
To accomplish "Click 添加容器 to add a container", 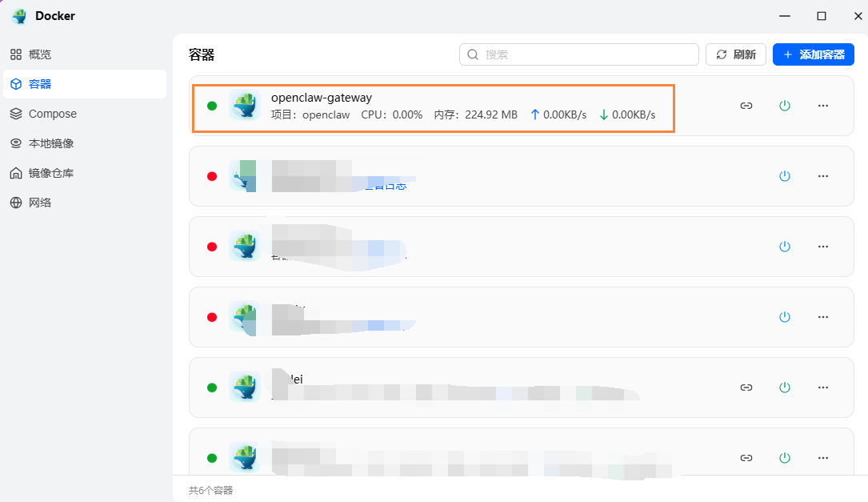I will pos(813,54).
